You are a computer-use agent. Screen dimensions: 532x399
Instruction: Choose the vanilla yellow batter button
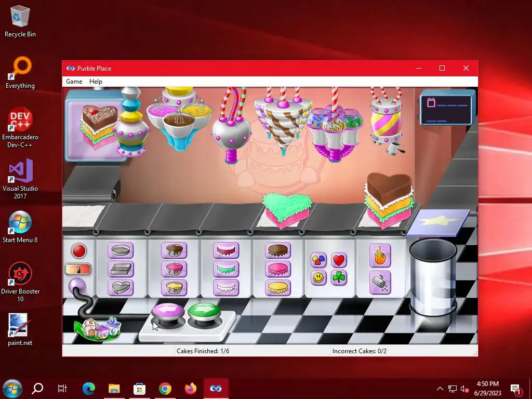click(x=174, y=288)
